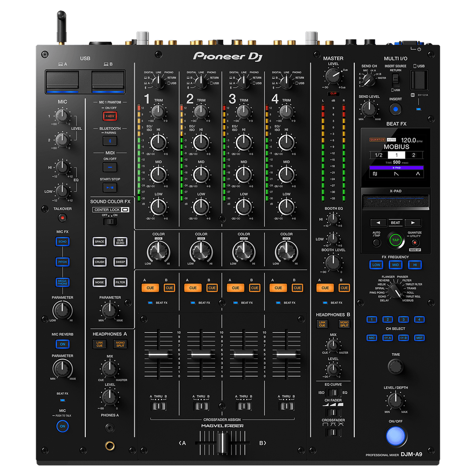Activate the ECHO mic FX button

(62, 242)
